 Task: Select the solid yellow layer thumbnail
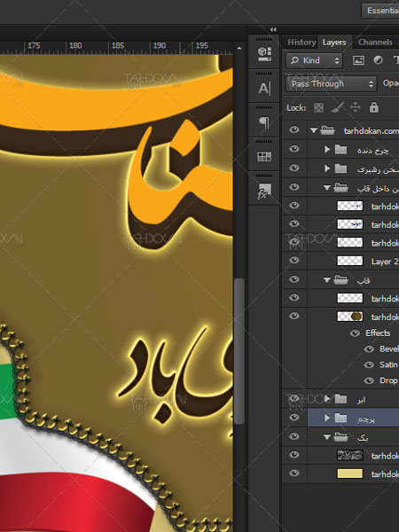pyautogui.click(x=350, y=473)
